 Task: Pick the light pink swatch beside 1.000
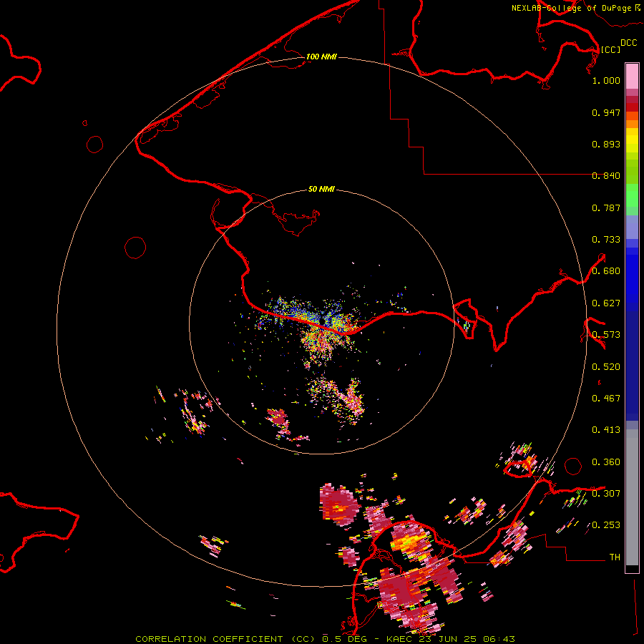pos(632,77)
